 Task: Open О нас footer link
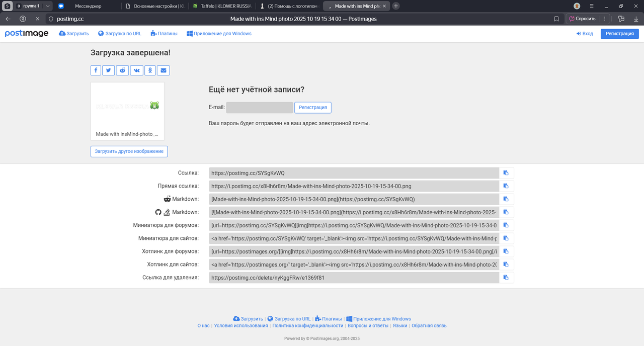click(x=203, y=326)
